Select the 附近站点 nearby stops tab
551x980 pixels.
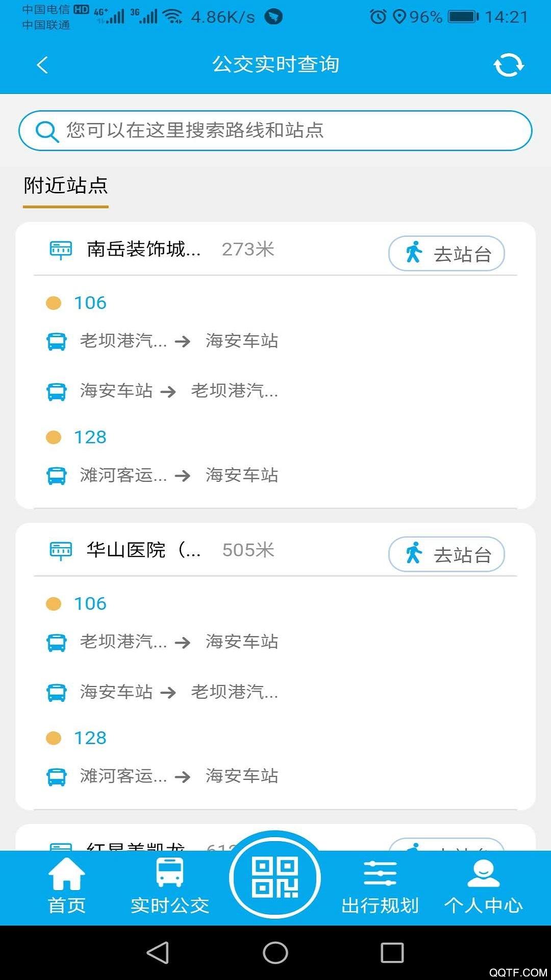point(66,186)
